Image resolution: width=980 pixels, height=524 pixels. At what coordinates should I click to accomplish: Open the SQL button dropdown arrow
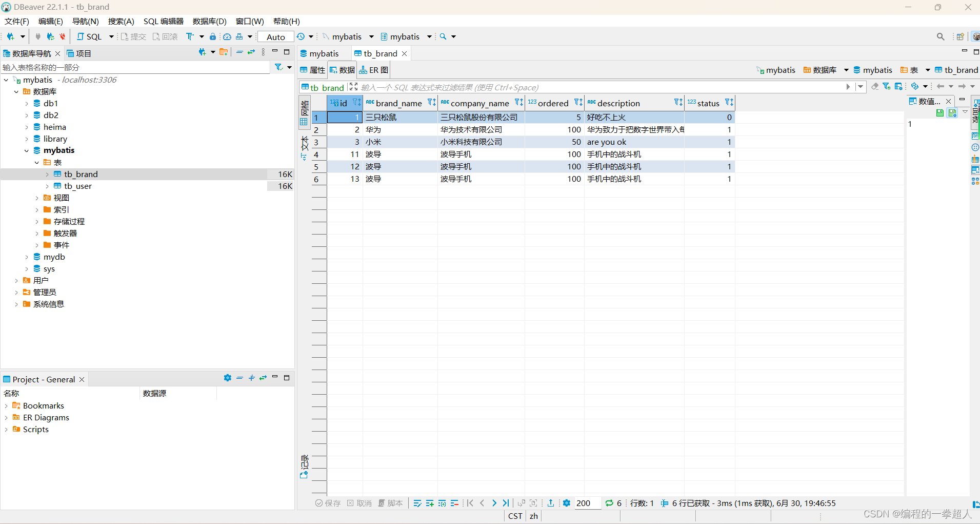coord(111,36)
